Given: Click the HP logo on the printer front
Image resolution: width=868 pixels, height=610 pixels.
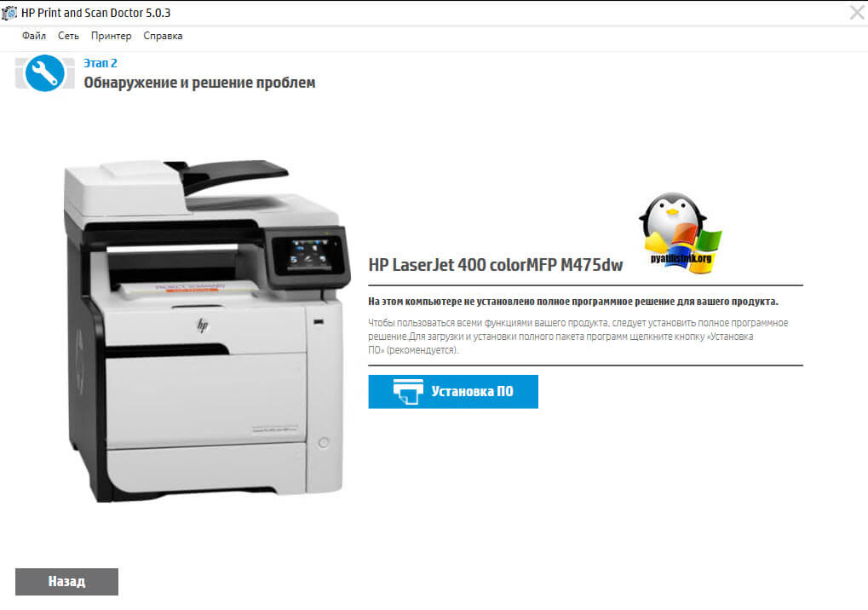Looking at the screenshot, I should (203, 325).
